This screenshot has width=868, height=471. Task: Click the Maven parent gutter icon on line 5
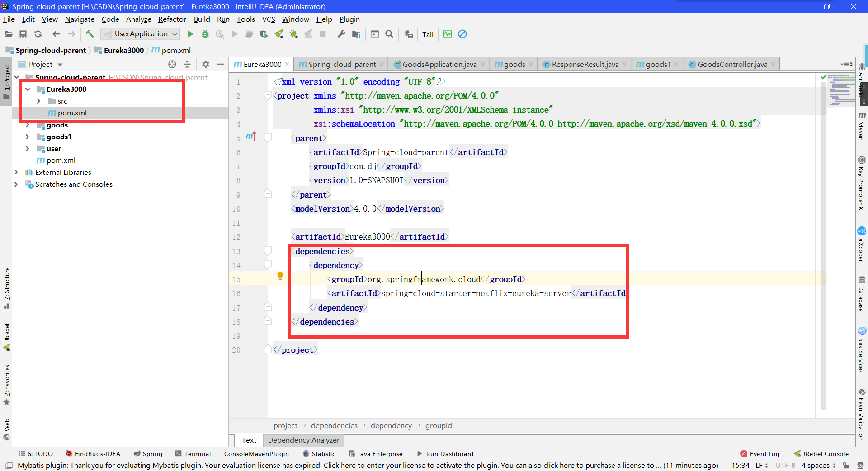[251, 136]
